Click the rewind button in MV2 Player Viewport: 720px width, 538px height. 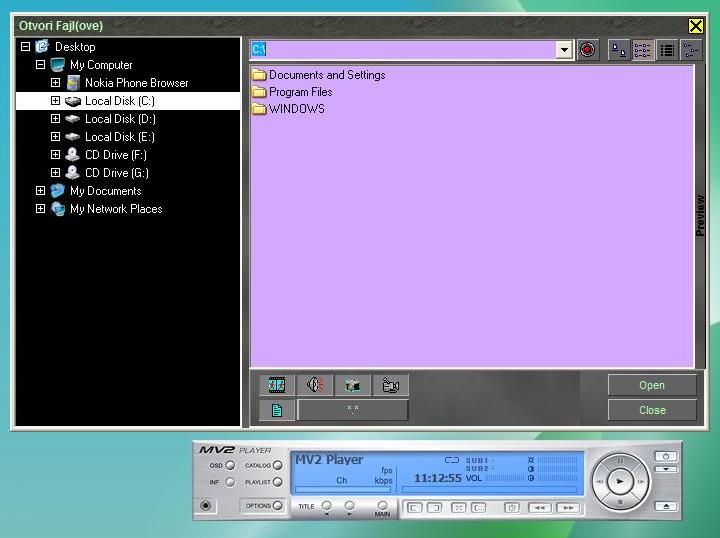coord(540,508)
